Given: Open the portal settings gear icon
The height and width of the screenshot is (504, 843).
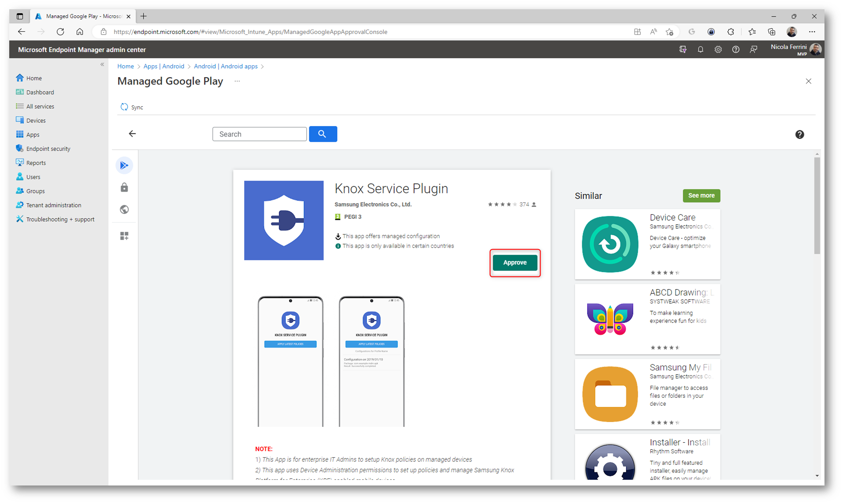Looking at the screenshot, I should [718, 49].
